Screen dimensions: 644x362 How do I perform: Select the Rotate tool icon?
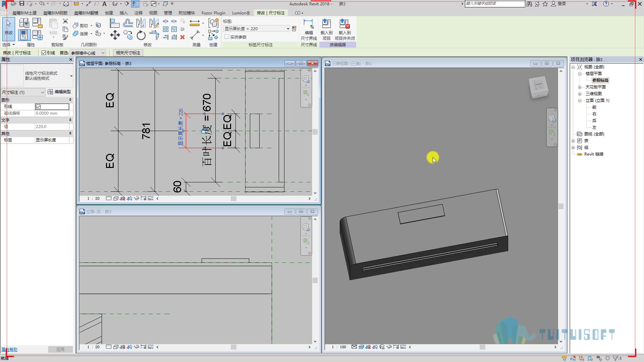141,35
